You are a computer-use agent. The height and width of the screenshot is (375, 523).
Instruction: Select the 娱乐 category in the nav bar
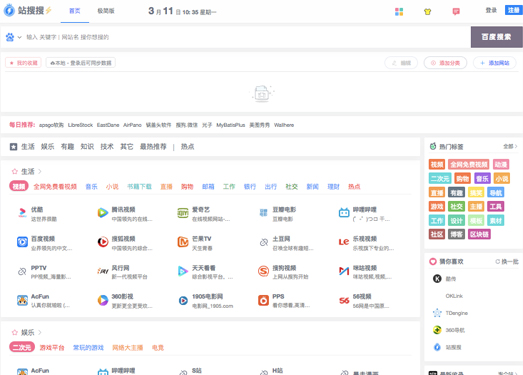(47, 146)
